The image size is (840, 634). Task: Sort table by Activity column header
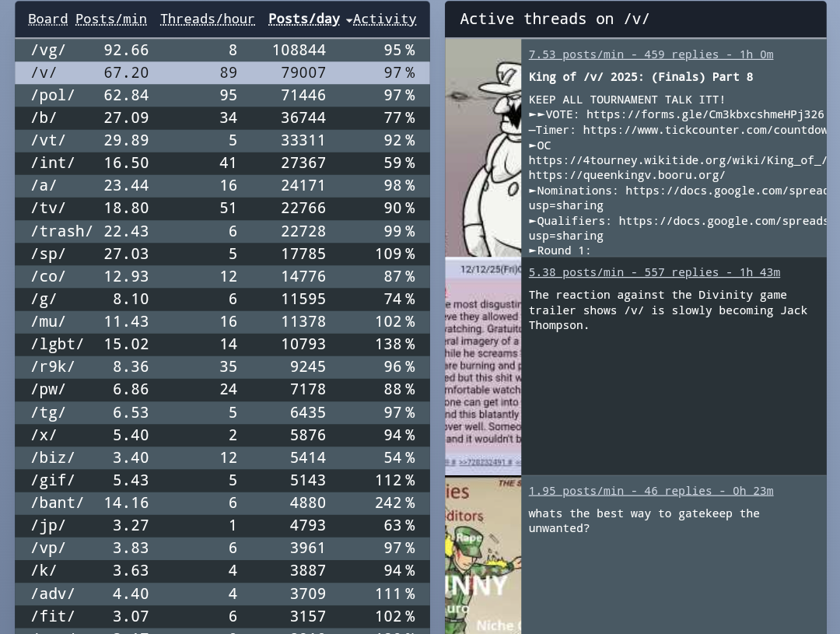point(384,19)
